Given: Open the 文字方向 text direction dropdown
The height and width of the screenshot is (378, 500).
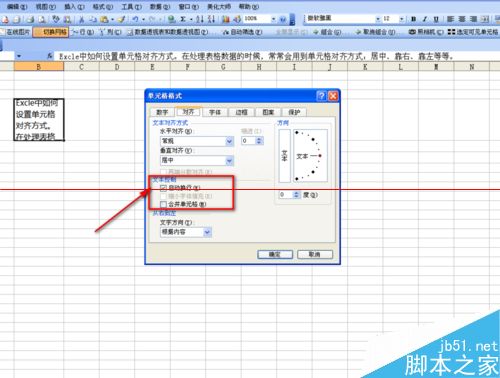Looking at the screenshot, I should pyautogui.click(x=207, y=232).
